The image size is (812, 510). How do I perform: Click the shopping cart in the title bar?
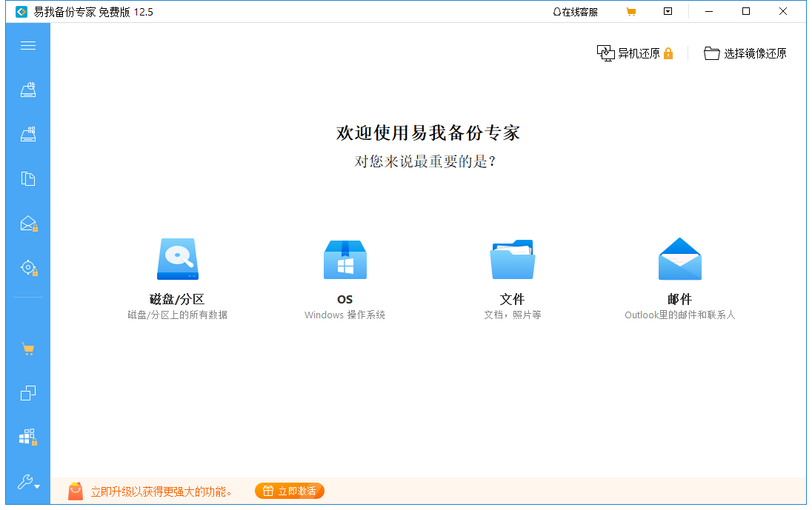(632, 11)
